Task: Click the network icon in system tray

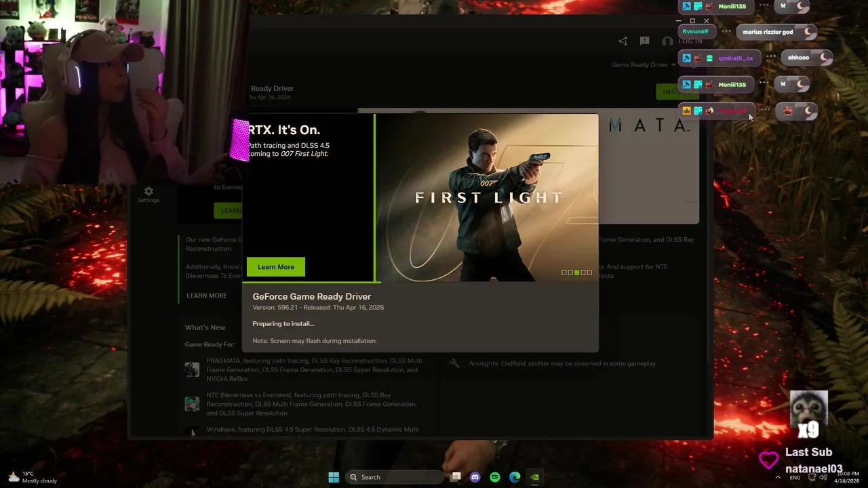Action: coord(811,477)
